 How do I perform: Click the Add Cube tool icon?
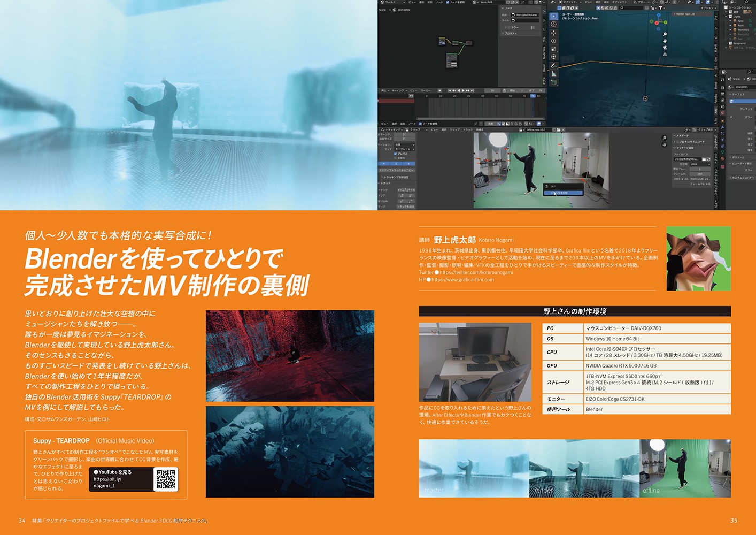pos(553,82)
